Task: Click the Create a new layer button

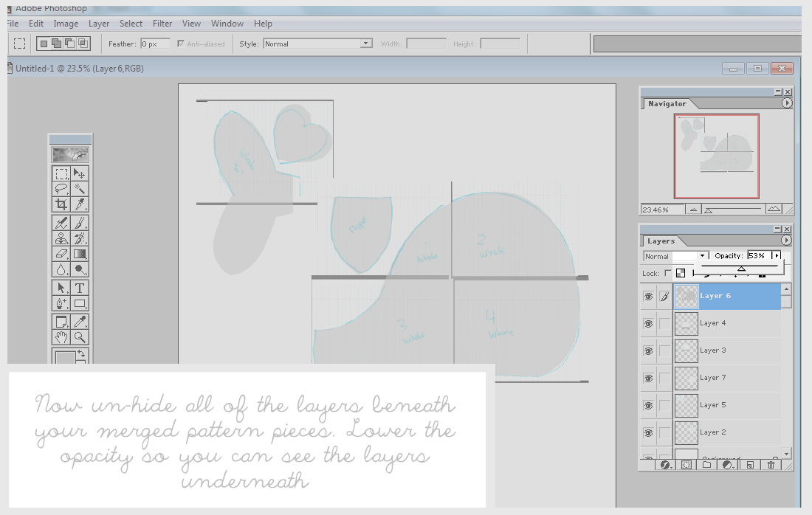Action: click(749, 465)
